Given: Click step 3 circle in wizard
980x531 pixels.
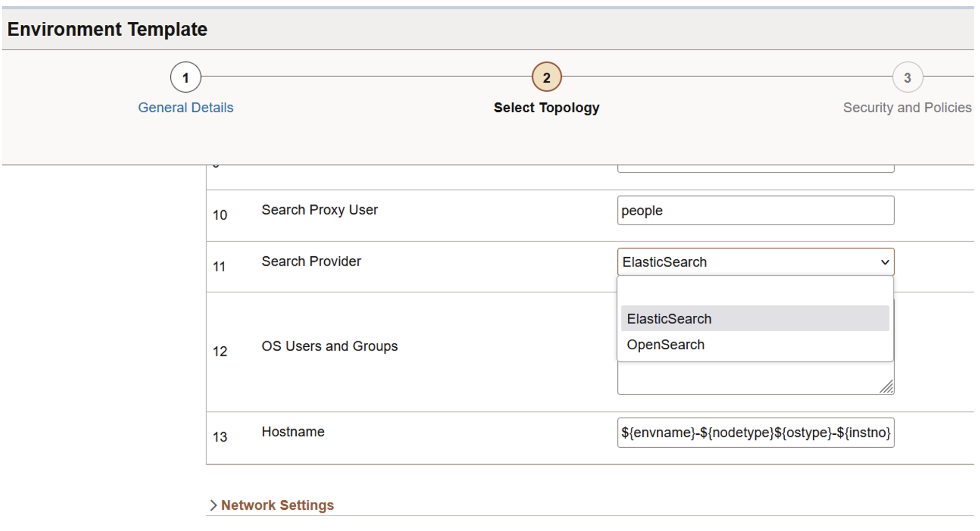Looking at the screenshot, I should coord(907,78).
